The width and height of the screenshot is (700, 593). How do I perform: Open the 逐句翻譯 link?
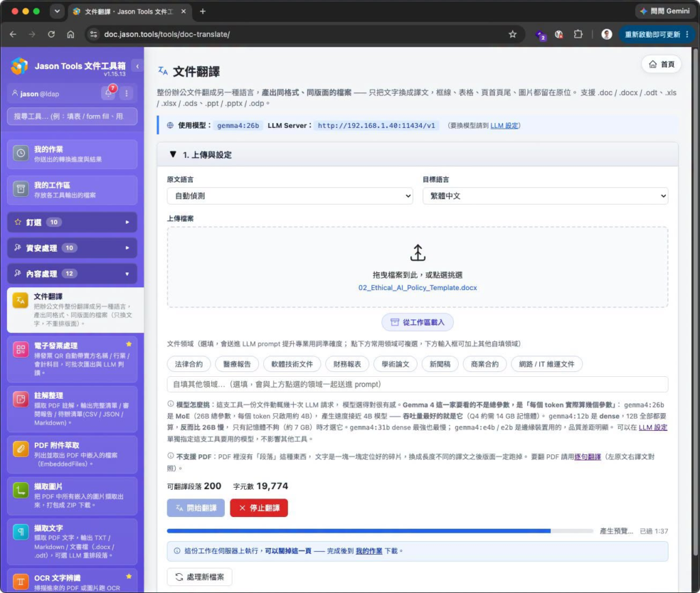point(587,457)
